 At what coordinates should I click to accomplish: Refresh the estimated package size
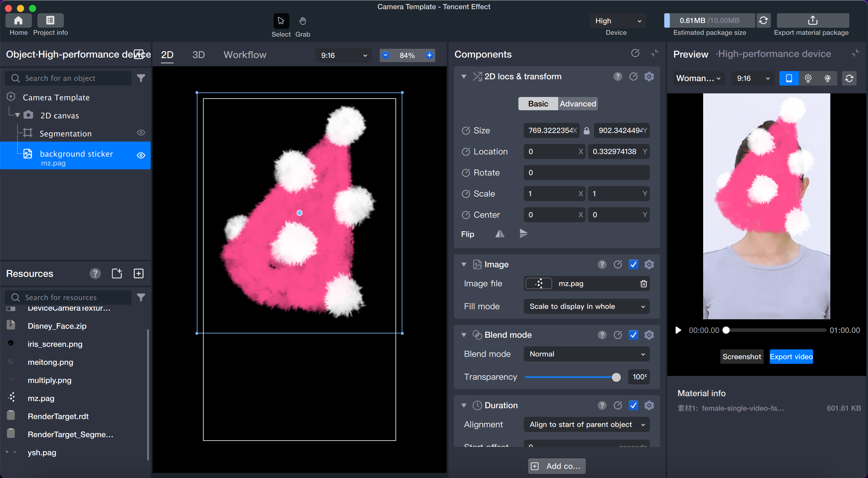point(763,20)
